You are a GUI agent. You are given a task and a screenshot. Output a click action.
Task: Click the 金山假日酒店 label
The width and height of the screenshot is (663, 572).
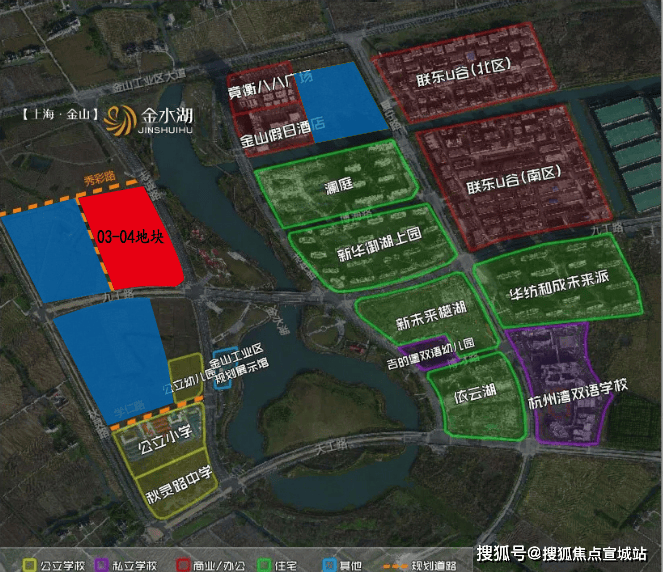coord(282,133)
